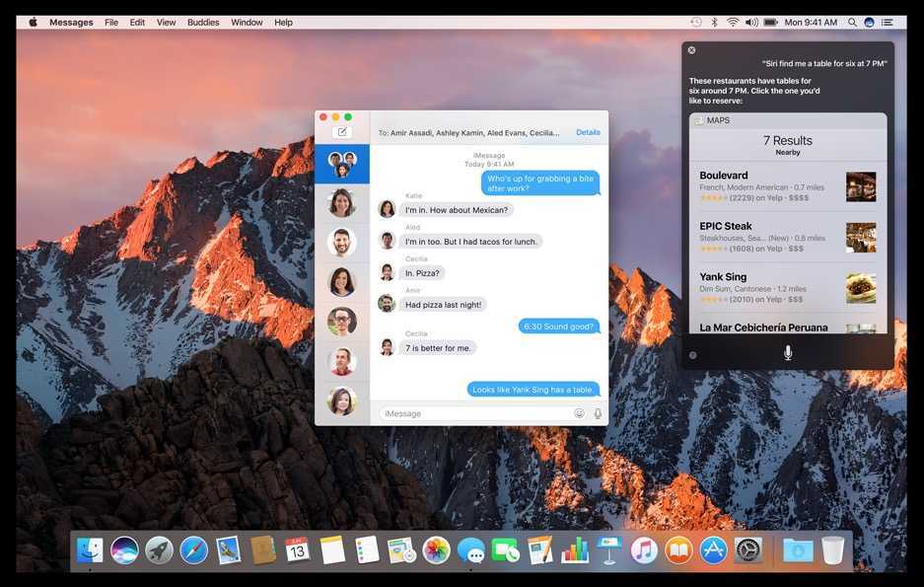Close the Siri results panel

tap(692, 50)
